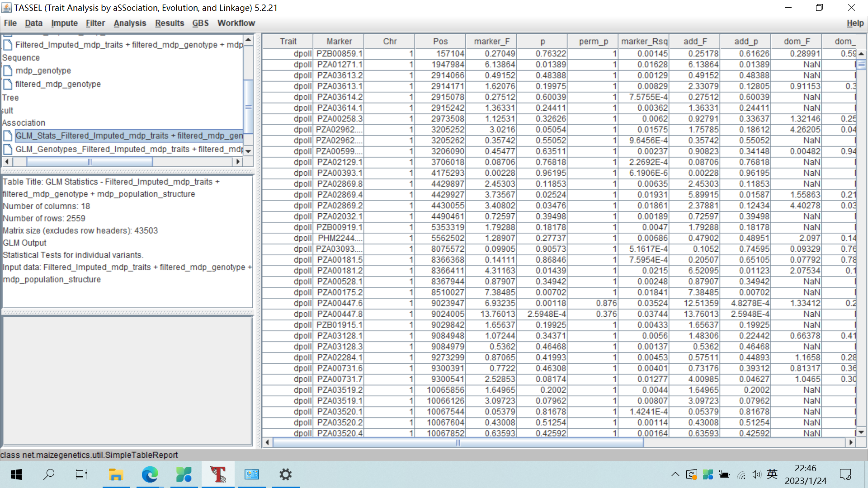
Task: Select the Sequence tree node
Action: (21, 58)
